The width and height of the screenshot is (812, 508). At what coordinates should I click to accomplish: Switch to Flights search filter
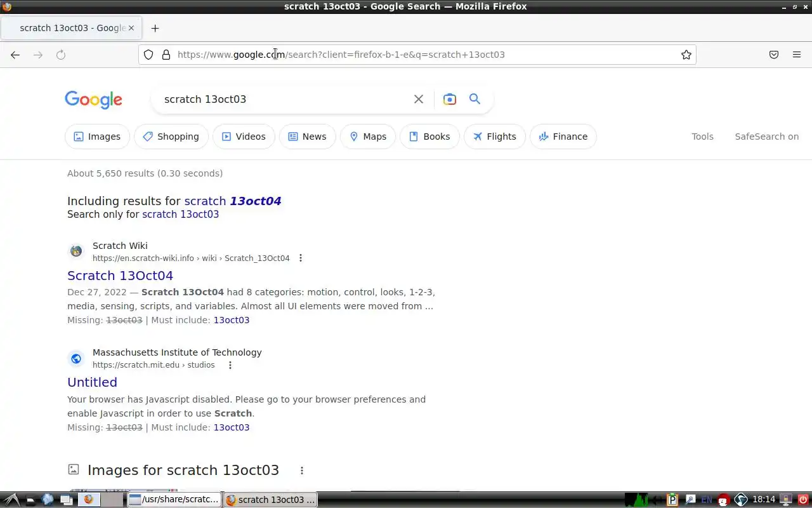(x=495, y=137)
